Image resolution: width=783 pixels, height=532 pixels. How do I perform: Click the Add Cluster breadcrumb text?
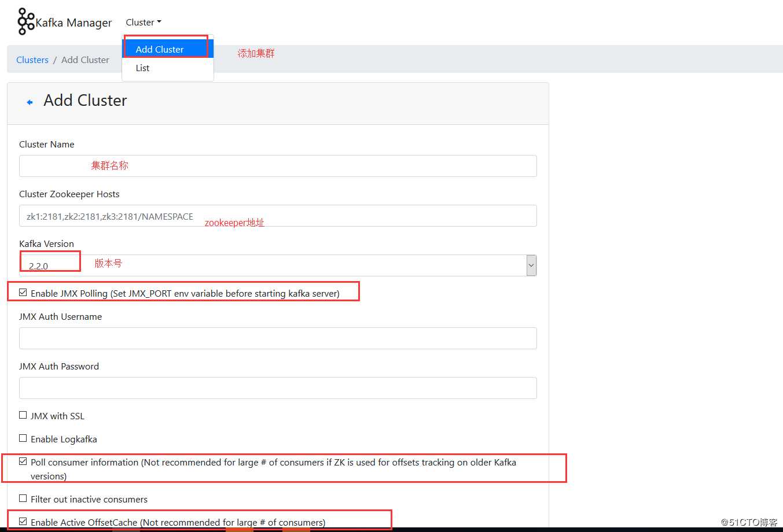coord(85,60)
